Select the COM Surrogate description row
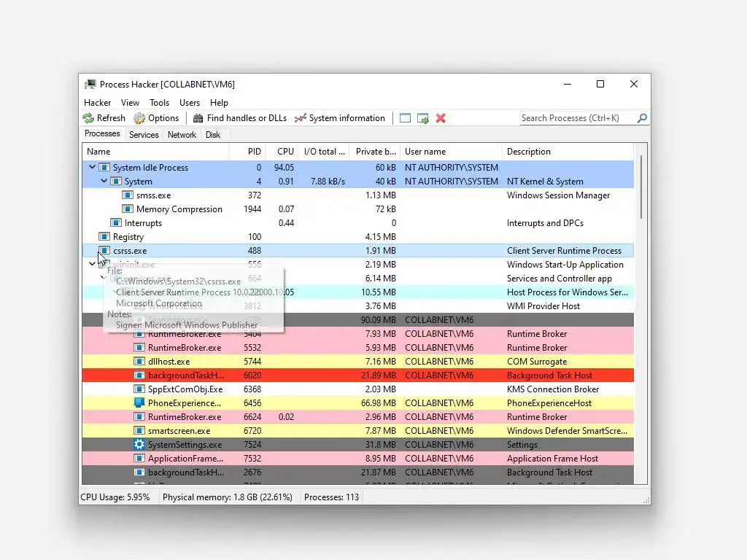The height and width of the screenshot is (560, 747). tap(357, 362)
